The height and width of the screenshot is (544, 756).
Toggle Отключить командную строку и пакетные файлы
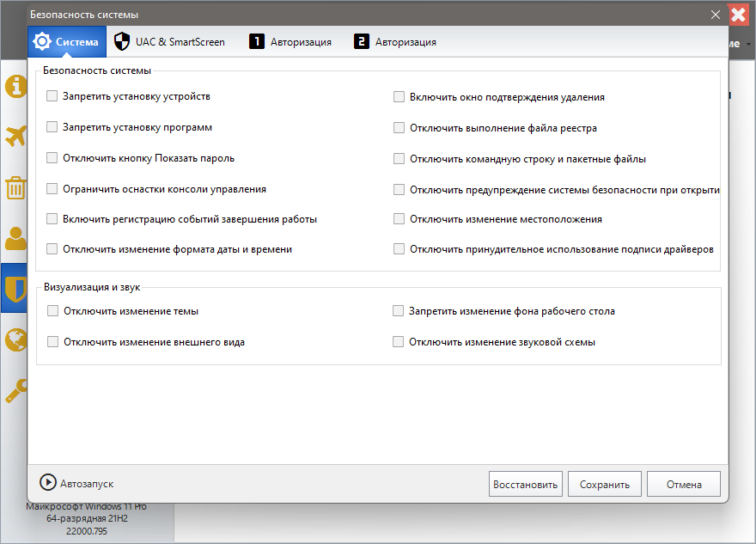pyautogui.click(x=399, y=159)
